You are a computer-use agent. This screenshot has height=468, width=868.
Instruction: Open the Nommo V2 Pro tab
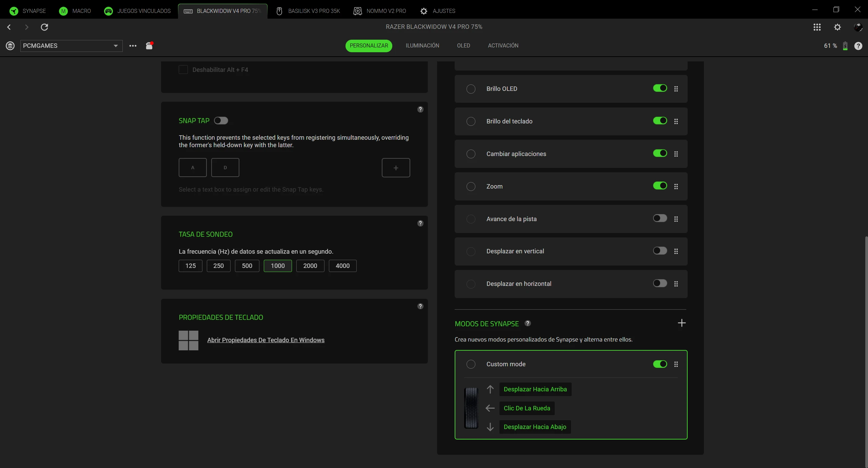point(380,11)
